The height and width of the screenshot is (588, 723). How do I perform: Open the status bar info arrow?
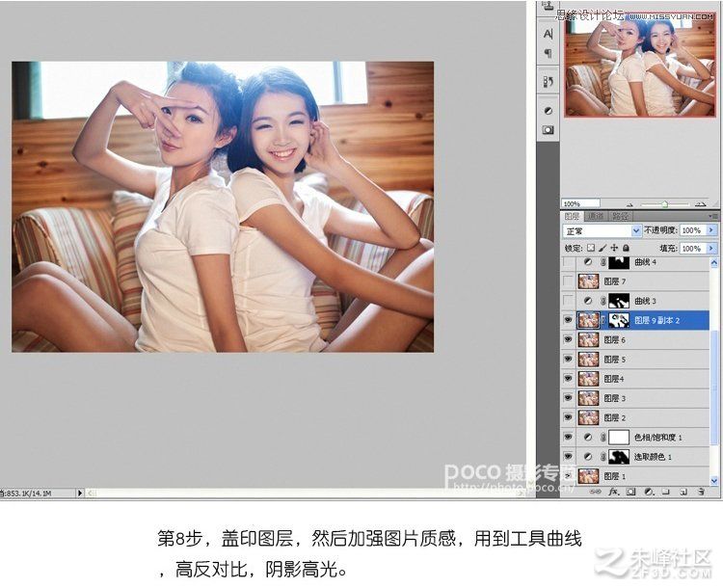79,493
